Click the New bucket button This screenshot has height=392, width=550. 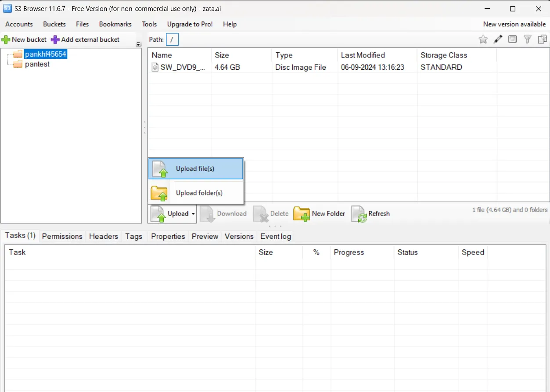tap(24, 40)
